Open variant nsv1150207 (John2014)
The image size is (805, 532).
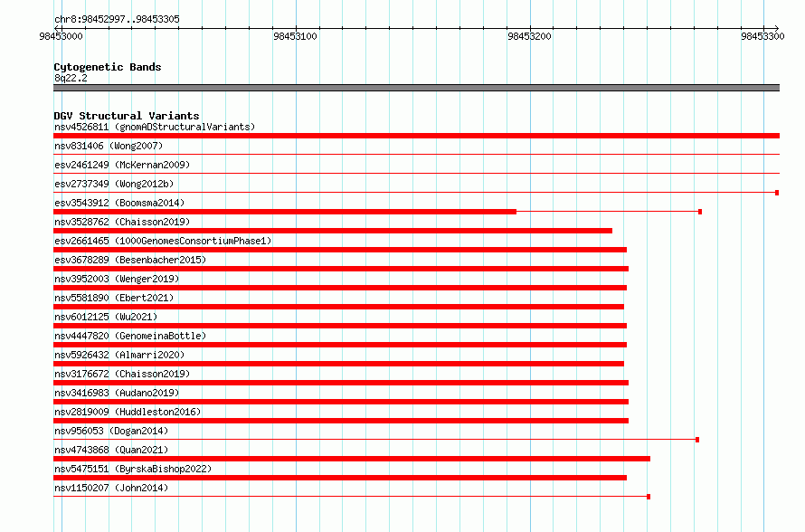[111, 488]
